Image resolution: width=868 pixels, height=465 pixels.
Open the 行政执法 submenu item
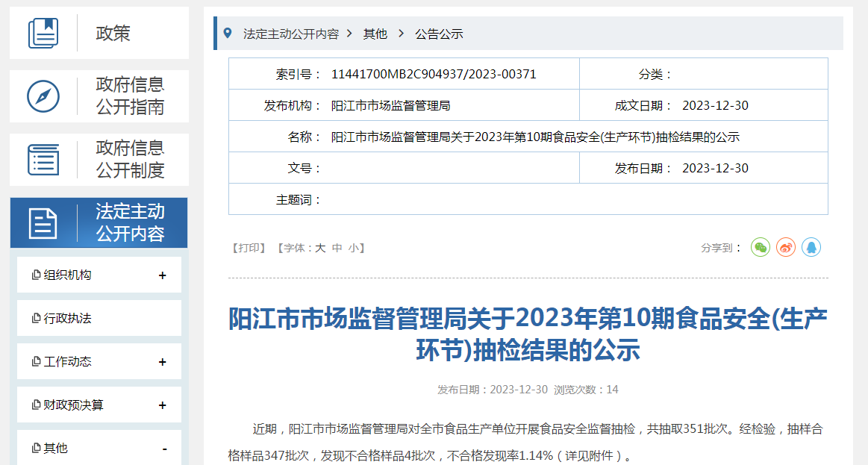(x=99, y=318)
